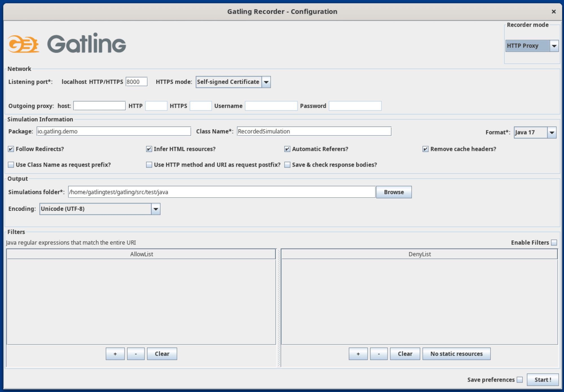The height and width of the screenshot is (392, 564).
Task: Clear the AllowList
Action: tap(162, 354)
